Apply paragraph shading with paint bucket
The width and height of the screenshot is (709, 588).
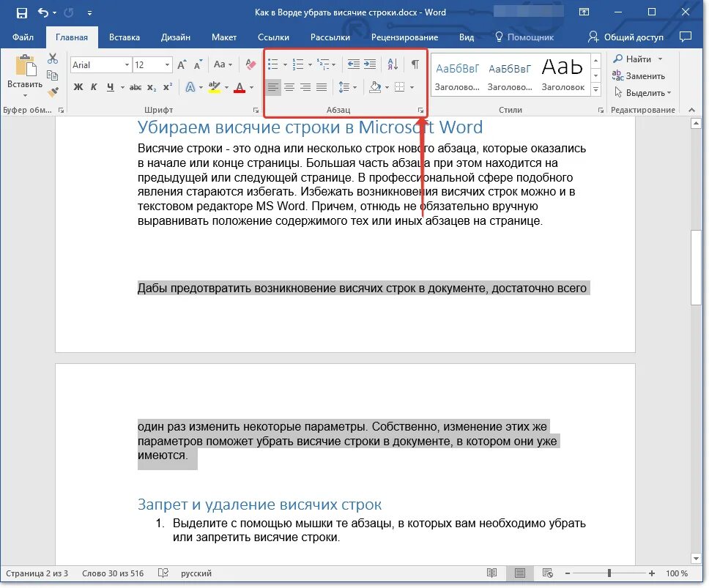tap(375, 87)
